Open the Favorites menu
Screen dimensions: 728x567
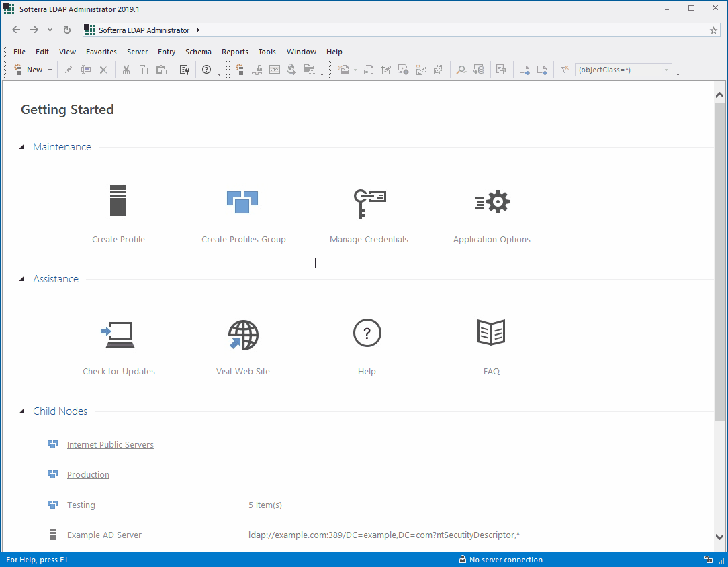[x=101, y=52]
